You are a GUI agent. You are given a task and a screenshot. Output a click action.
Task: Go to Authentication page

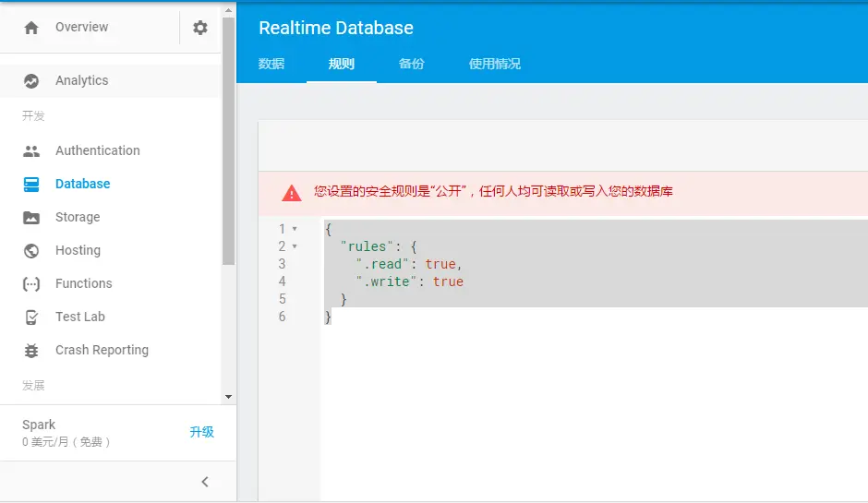98,150
